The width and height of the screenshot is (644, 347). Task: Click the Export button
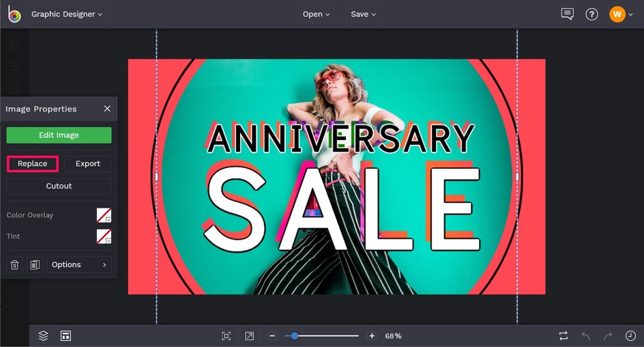point(88,164)
